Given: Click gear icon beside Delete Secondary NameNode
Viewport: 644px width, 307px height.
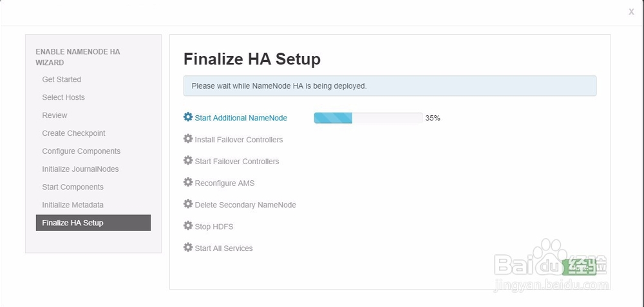Looking at the screenshot, I should [x=188, y=204].
